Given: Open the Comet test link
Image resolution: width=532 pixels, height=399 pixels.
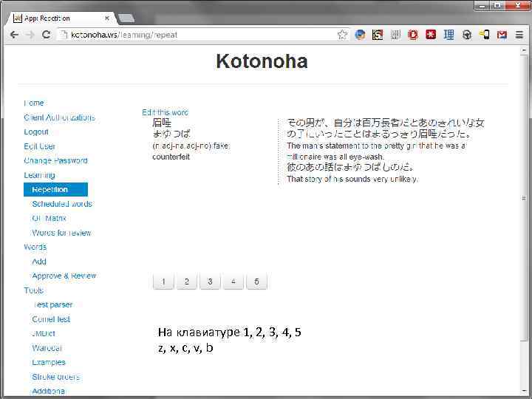Looking at the screenshot, I should coord(51,319).
